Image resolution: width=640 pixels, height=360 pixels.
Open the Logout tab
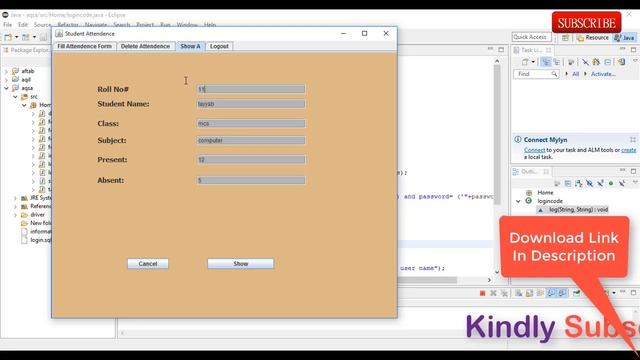tap(219, 46)
